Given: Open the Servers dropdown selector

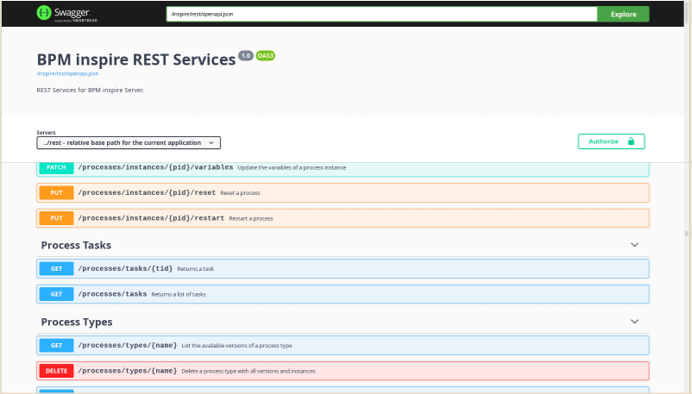Looking at the screenshot, I should point(128,143).
